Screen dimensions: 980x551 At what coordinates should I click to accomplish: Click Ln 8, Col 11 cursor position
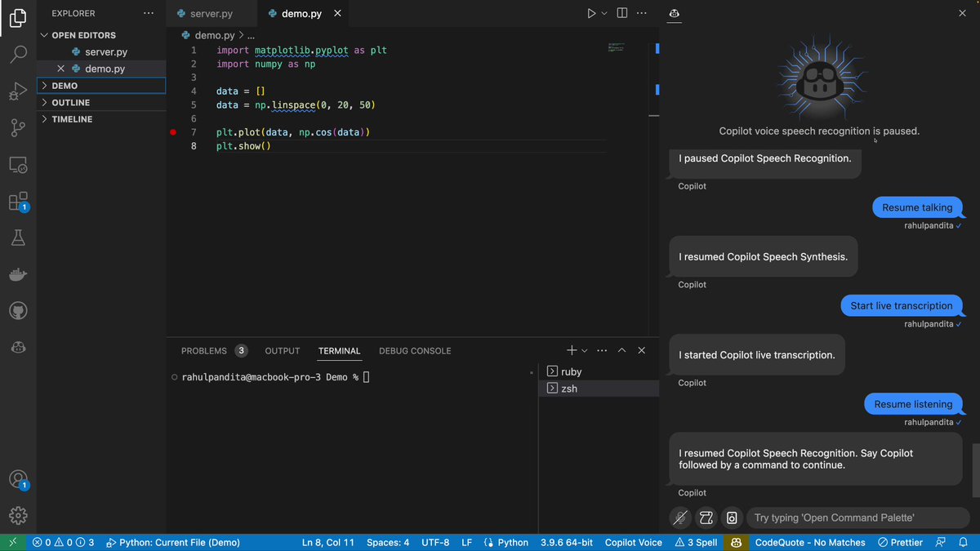(x=328, y=543)
